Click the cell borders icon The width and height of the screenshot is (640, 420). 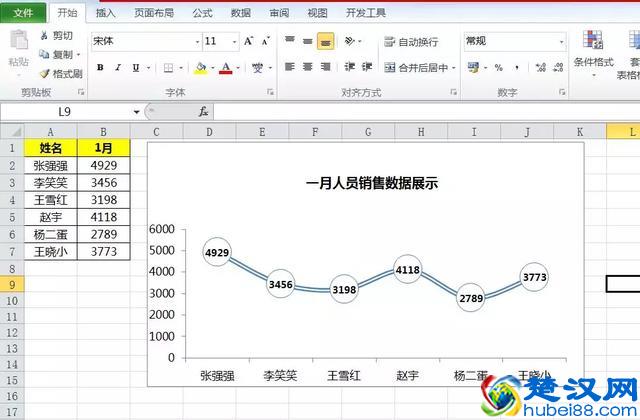coord(168,68)
